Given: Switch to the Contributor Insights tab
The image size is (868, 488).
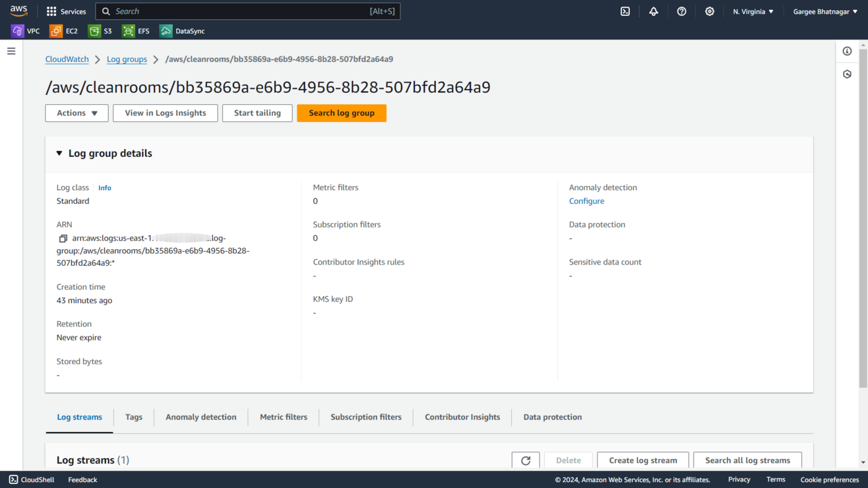Looking at the screenshot, I should [462, 417].
